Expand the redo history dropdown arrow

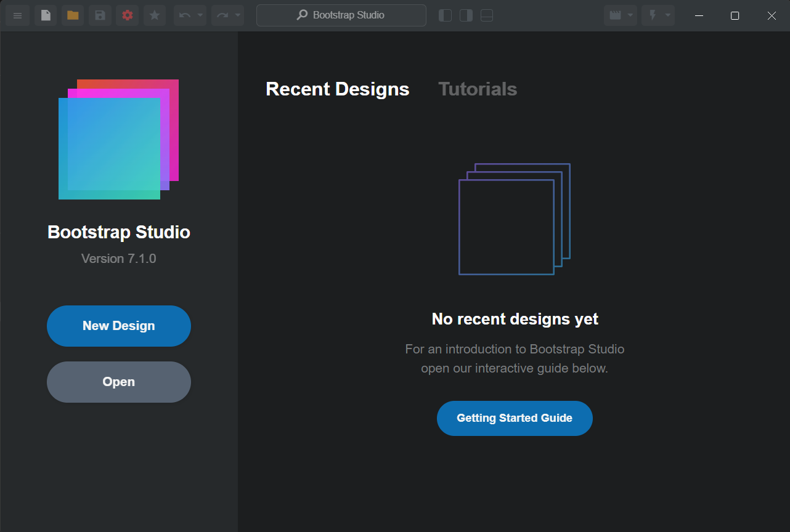238,15
